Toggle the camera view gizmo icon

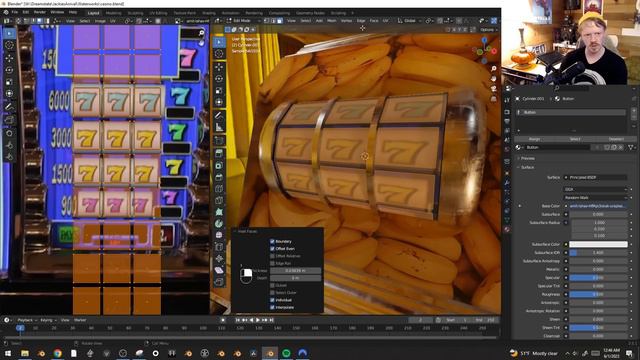(493, 89)
